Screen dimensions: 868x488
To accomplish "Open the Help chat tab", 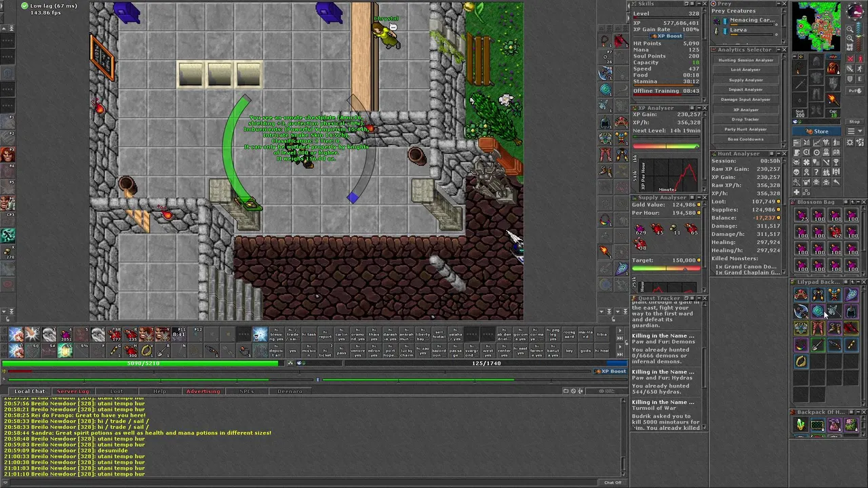I will [159, 391].
